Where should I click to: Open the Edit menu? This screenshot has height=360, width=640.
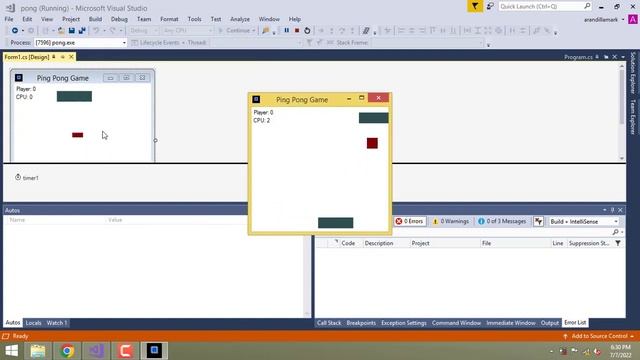coord(27,19)
